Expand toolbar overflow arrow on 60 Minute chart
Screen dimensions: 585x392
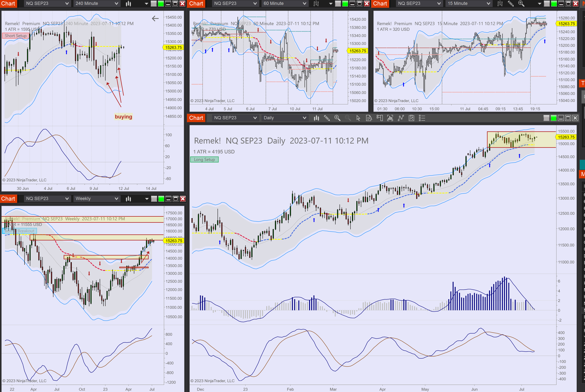pyautogui.click(x=331, y=4)
